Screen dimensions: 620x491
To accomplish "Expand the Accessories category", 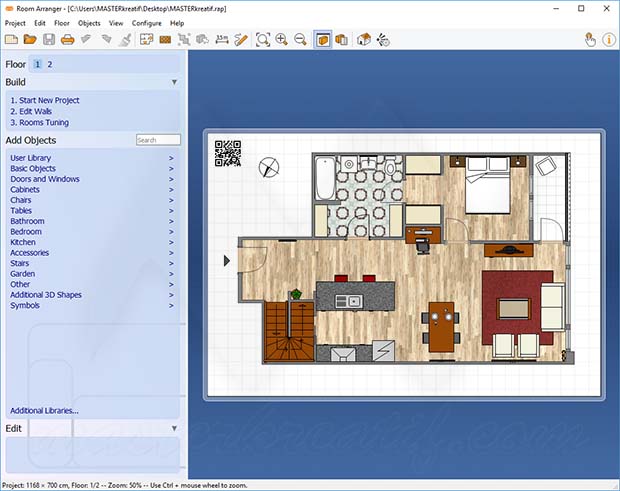I will point(92,253).
